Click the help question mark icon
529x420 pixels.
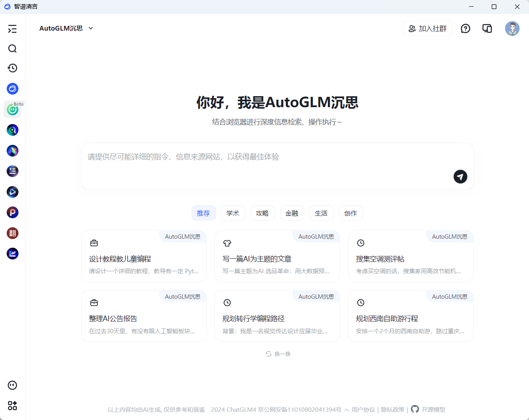[465, 28]
